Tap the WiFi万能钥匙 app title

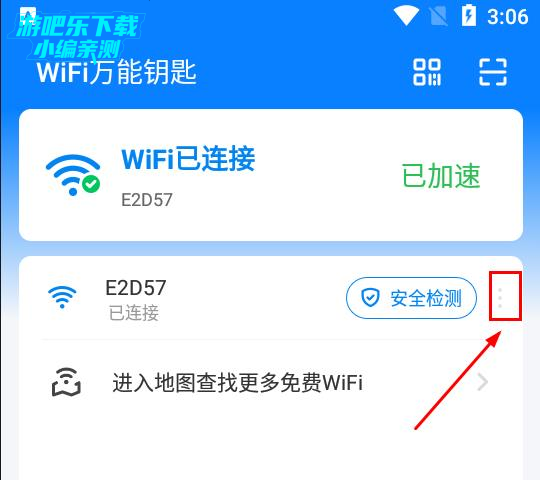click(116, 72)
